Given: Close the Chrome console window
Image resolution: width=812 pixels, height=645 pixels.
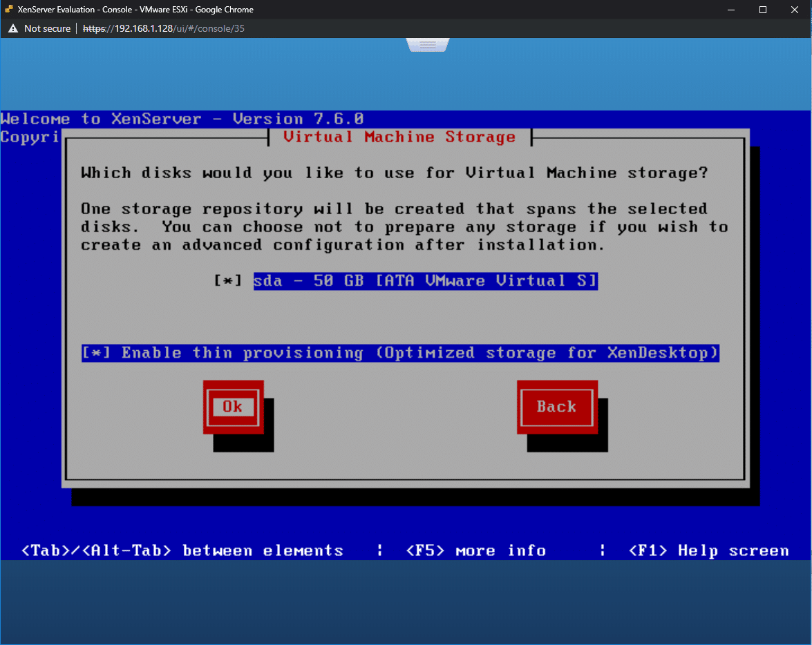Looking at the screenshot, I should click(795, 9).
